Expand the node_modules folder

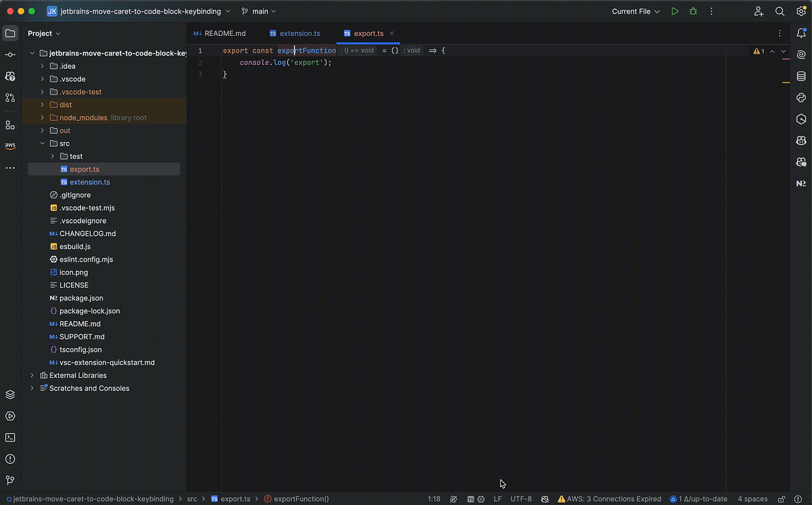click(x=42, y=117)
